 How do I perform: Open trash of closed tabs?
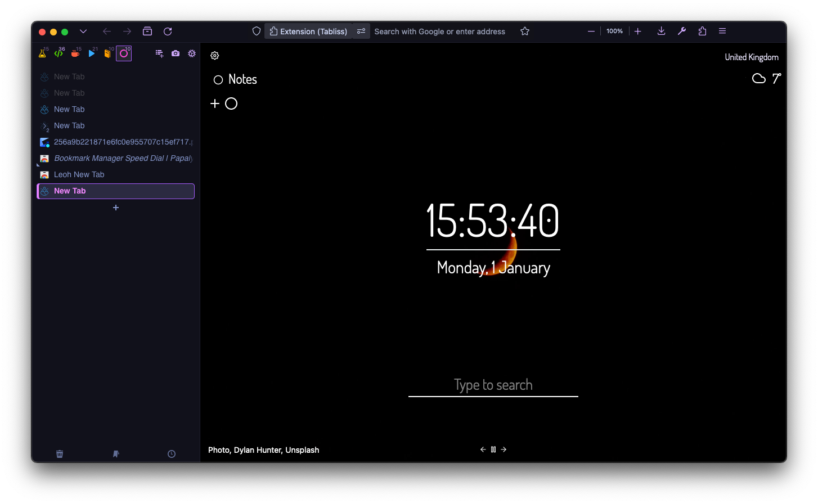click(x=60, y=454)
